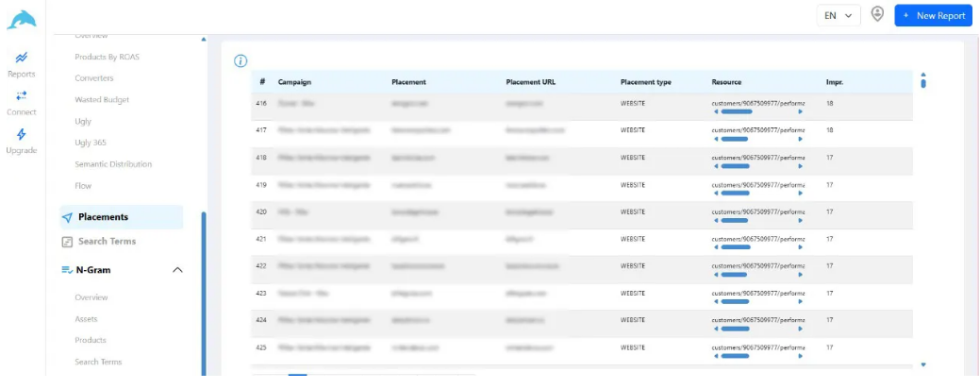Click the table scroll-up arrow
This screenshot has height=389, width=980.
click(x=923, y=73)
